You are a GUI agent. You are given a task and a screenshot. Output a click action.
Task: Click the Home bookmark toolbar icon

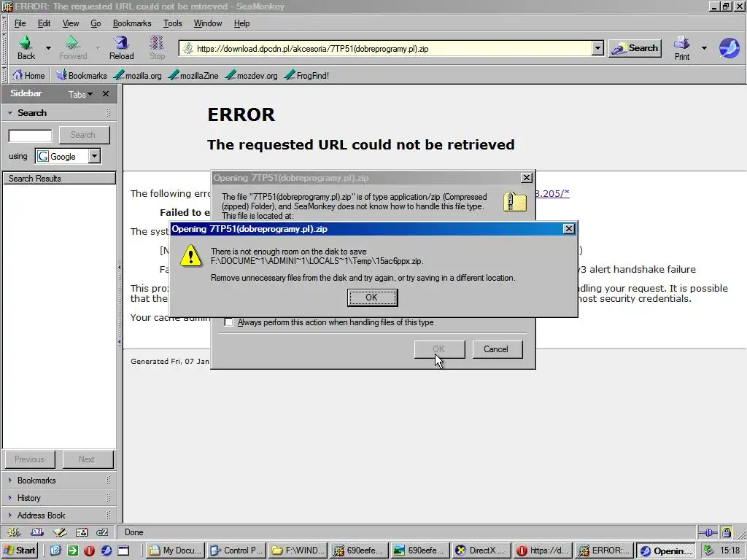18,75
